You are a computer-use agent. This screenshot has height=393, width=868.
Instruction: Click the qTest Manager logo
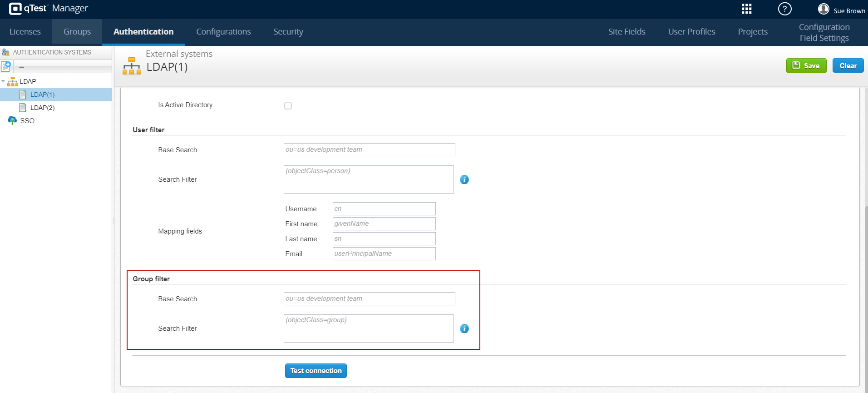(48, 9)
